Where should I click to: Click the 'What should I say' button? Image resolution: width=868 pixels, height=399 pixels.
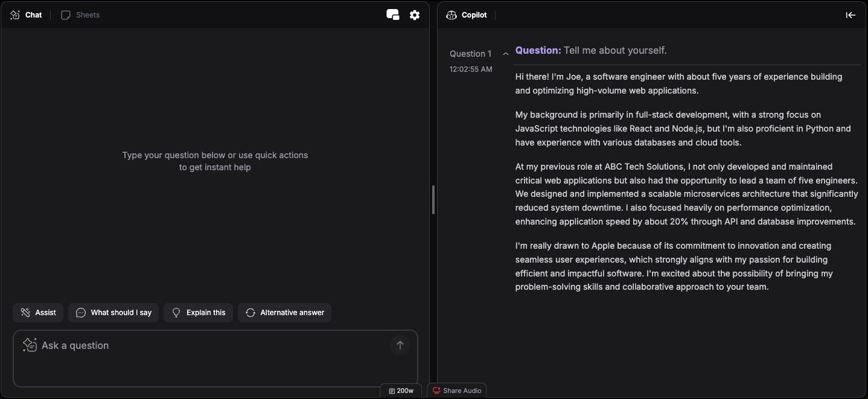113,312
